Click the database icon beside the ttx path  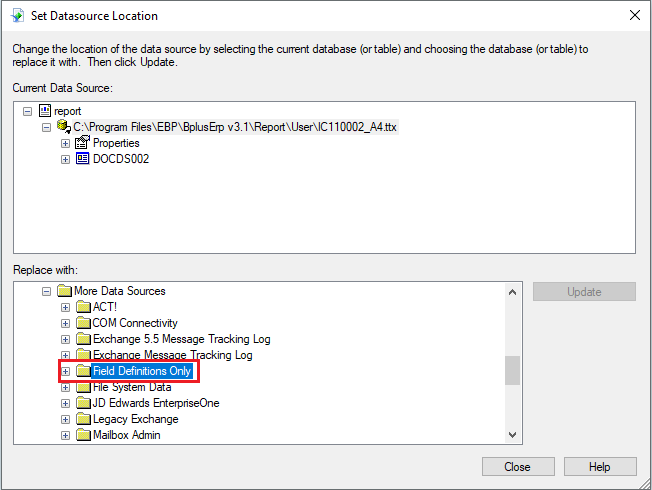(64, 127)
